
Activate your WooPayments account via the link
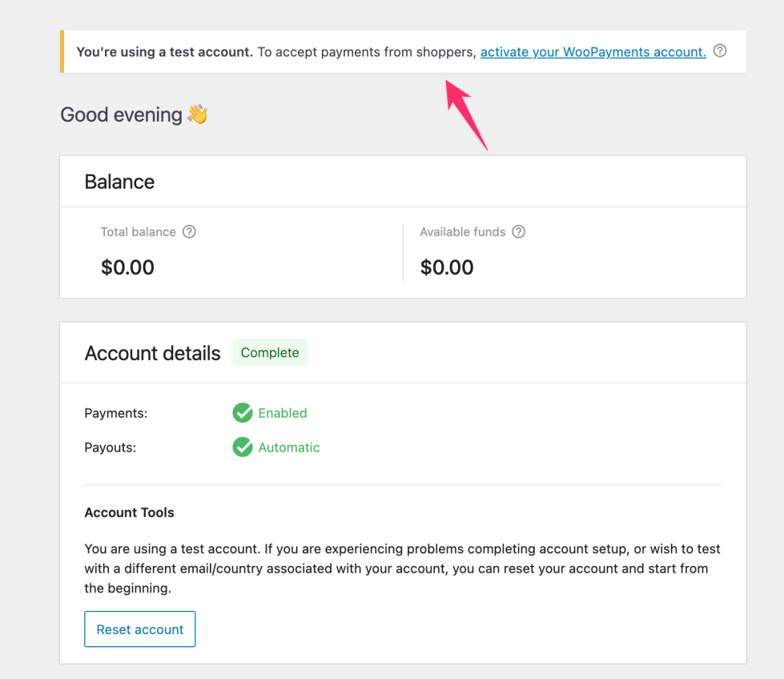pos(593,51)
